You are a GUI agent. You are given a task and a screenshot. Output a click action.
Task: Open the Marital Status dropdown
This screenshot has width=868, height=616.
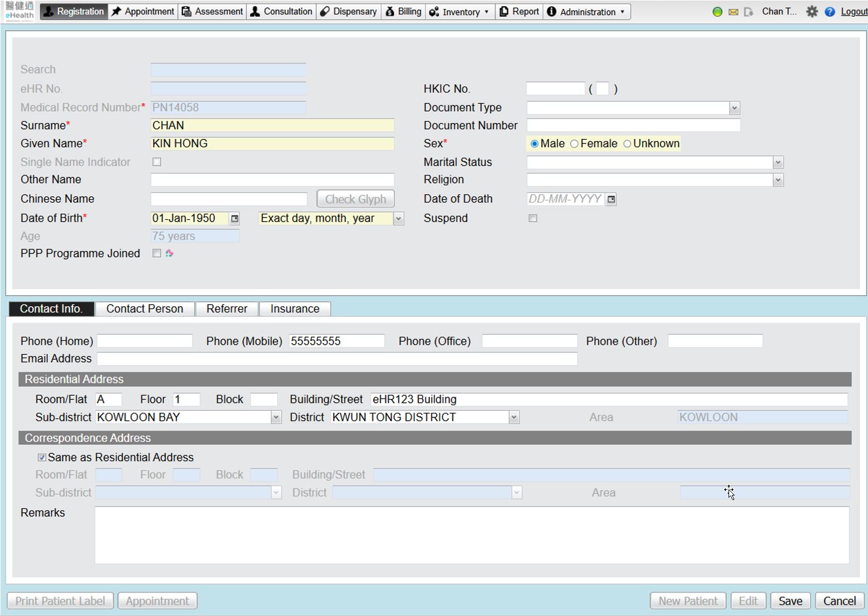(778, 162)
